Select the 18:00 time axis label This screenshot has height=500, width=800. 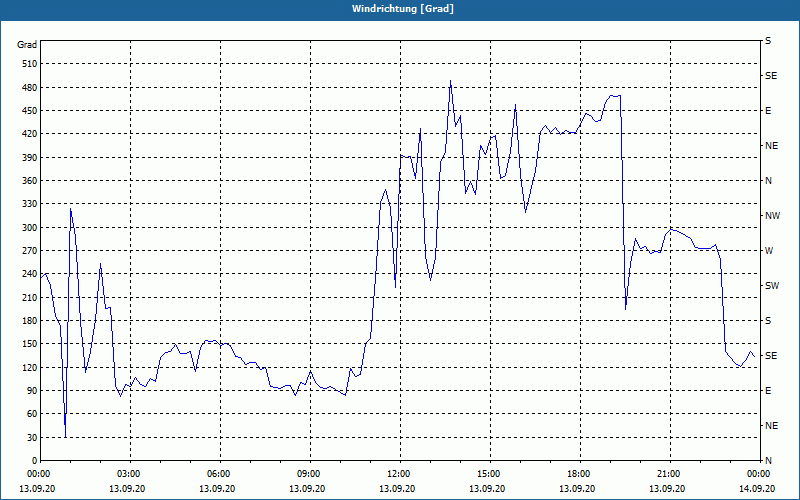point(578,474)
